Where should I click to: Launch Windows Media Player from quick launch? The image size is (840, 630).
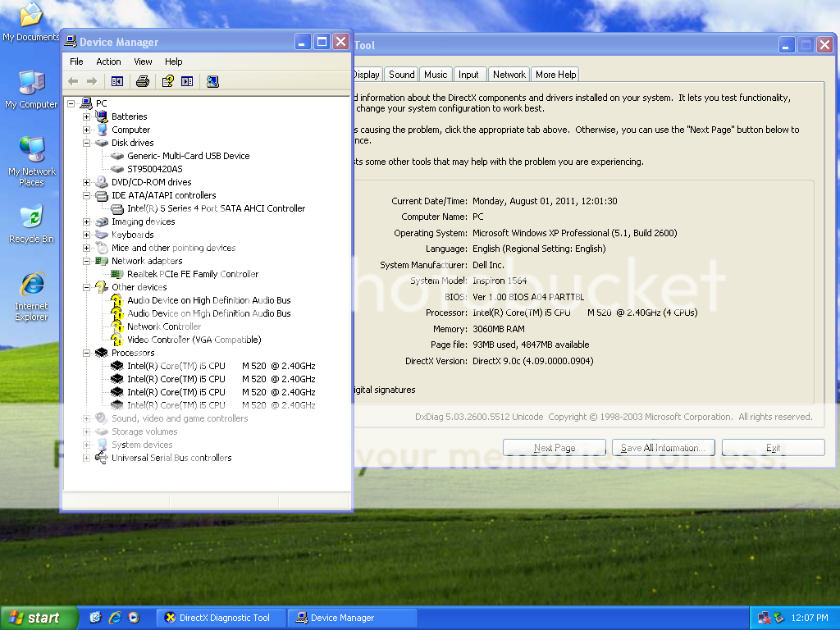tap(134, 618)
